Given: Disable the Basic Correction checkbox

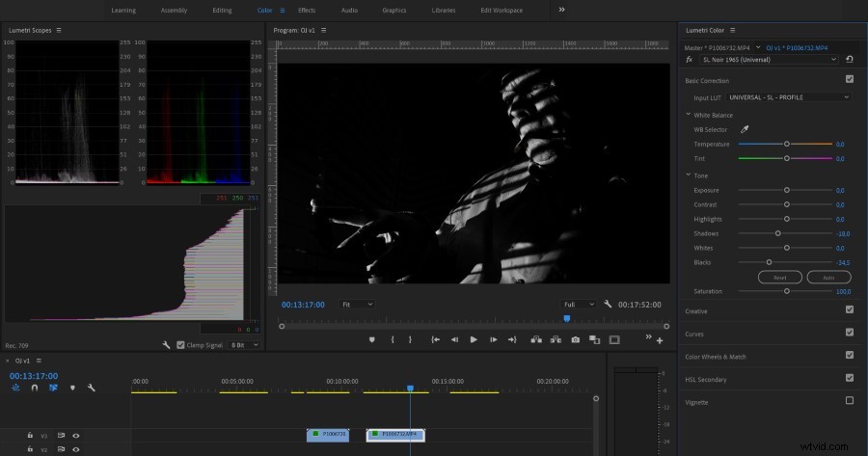Looking at the screenshot, I should [x=850, y=79].
